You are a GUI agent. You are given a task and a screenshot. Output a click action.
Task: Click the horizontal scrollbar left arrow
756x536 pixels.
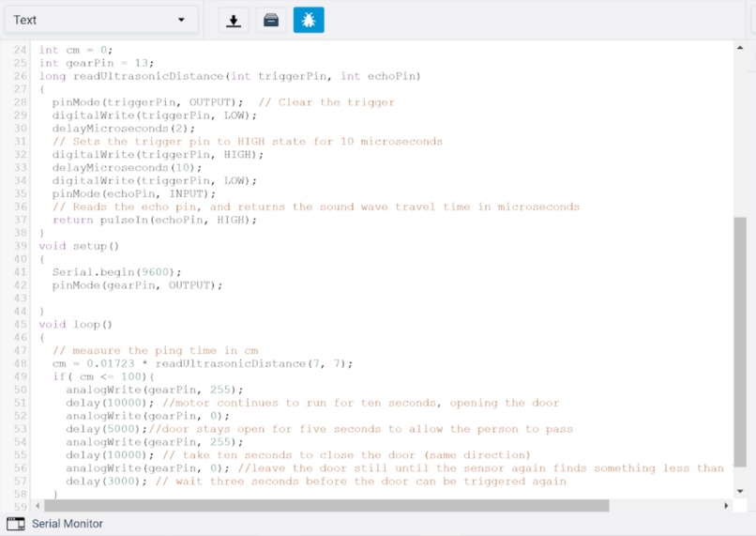(38, 506)
